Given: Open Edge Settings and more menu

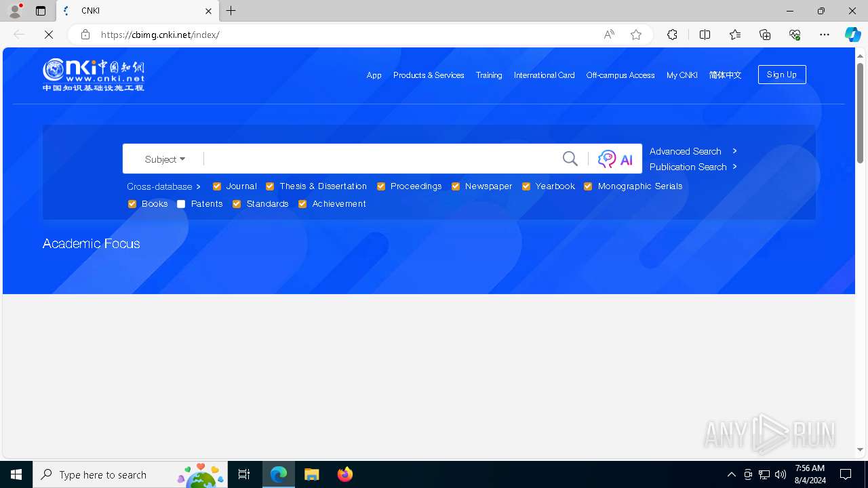Looking at the screenshot, I should pos(825,35).
